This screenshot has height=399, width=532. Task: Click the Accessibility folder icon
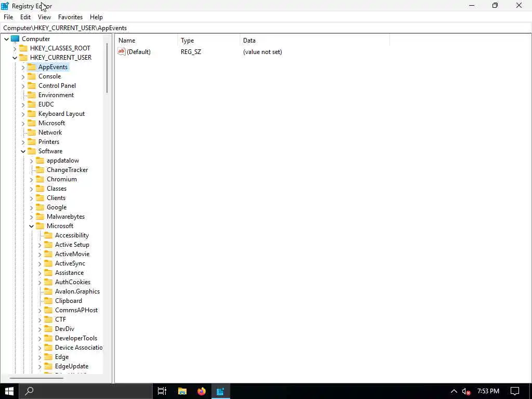click(x=48, y=235)
